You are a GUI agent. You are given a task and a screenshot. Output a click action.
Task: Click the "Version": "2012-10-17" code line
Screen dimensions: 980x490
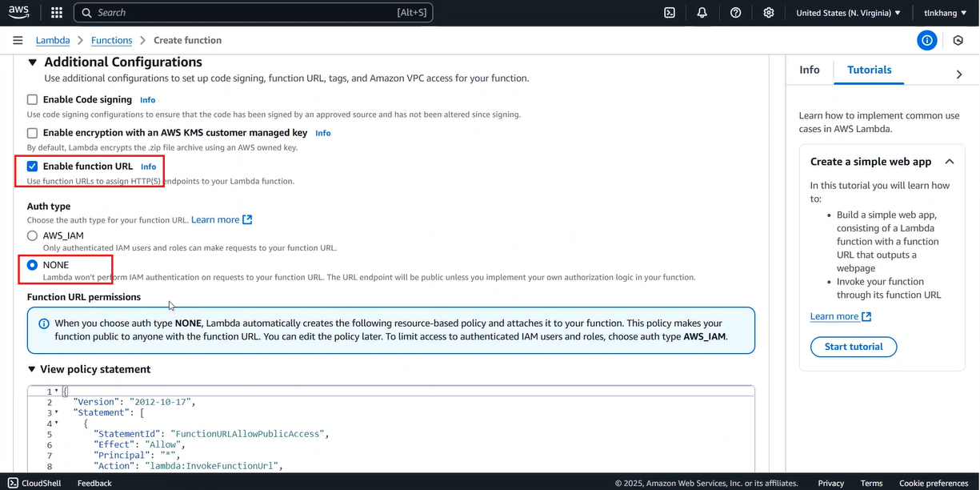click(x=134, y=402)
